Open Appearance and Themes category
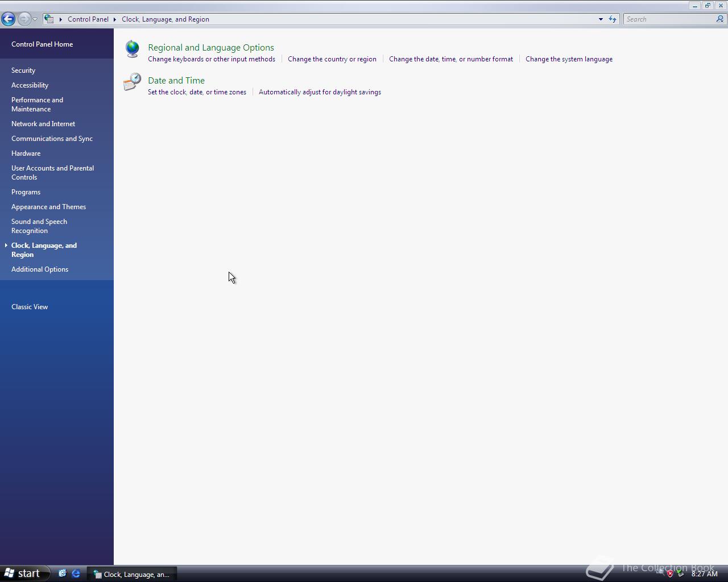This screenshot has width=728, height=582. (x=49, y=207)
